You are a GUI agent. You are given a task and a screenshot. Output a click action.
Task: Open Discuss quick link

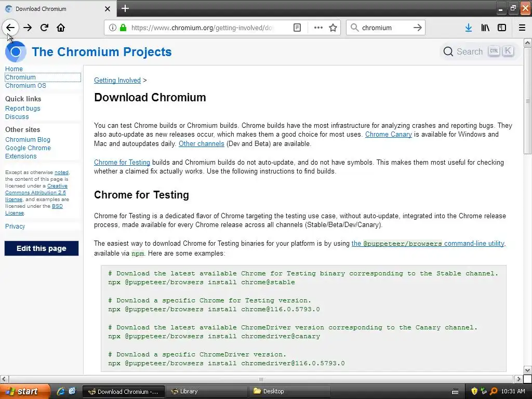click(17, 117)
